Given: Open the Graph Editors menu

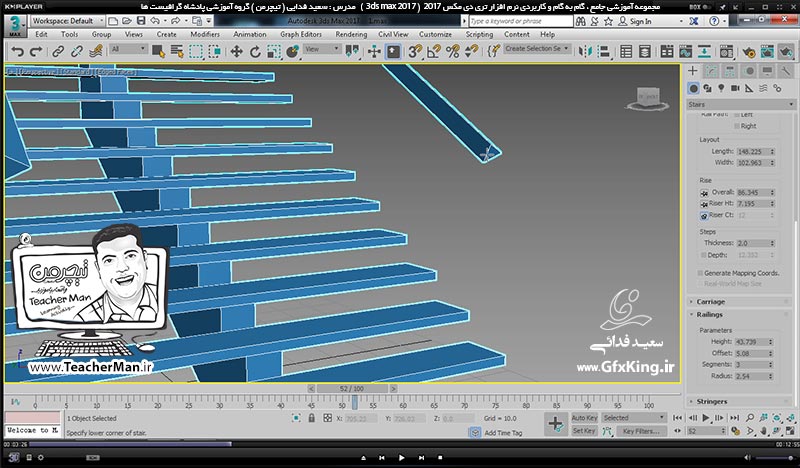Looking at the screenshot, I should point(301,34).
